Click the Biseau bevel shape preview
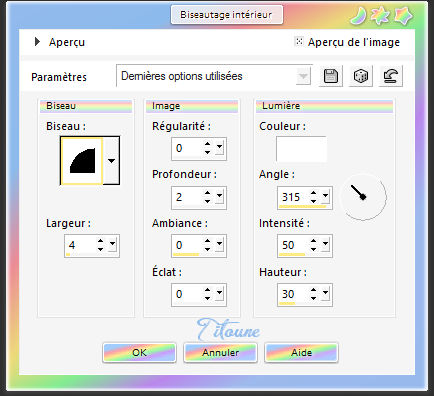Viewport: 434px width, 396px height. [82, 161]
